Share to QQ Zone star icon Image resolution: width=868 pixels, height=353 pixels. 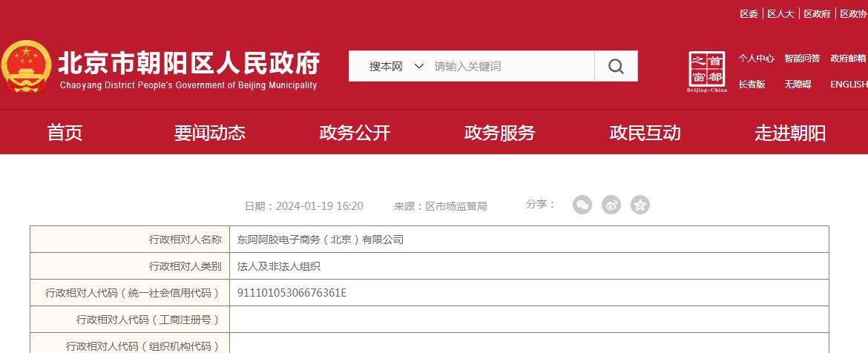coord(640,205)
